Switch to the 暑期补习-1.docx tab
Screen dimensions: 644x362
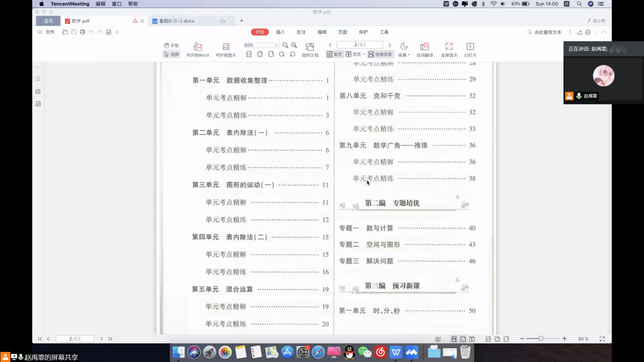[176, 21]
